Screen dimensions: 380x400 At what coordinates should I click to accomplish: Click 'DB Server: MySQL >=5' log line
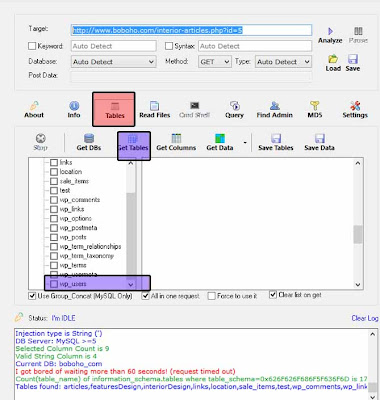(56, 341)
